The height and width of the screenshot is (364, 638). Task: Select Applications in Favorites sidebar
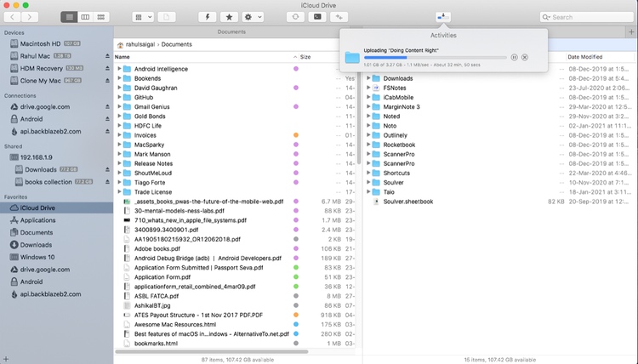point(37,219)
